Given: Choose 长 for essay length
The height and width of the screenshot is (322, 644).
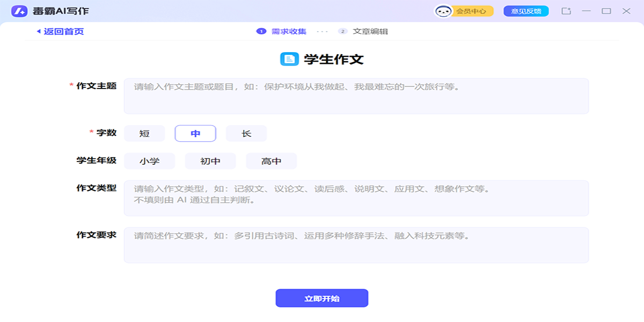Looking at the screenshot, I should coord(246,134).
